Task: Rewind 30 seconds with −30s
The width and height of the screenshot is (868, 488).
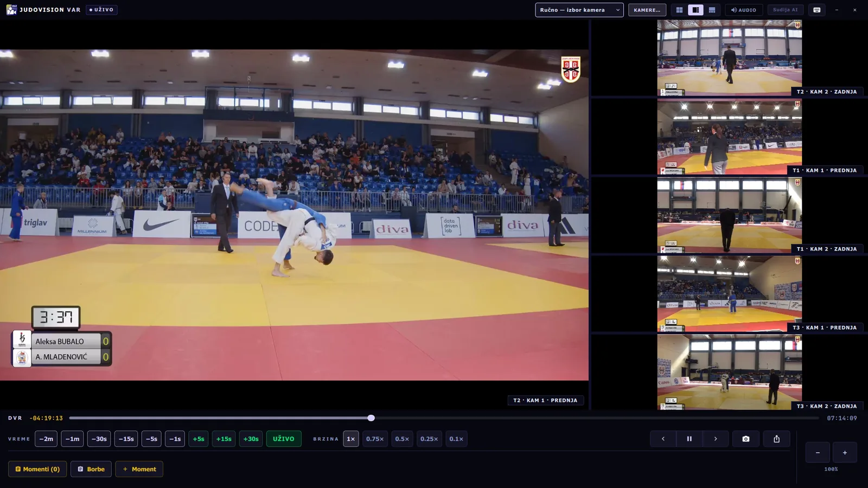Action: [99, 439]
